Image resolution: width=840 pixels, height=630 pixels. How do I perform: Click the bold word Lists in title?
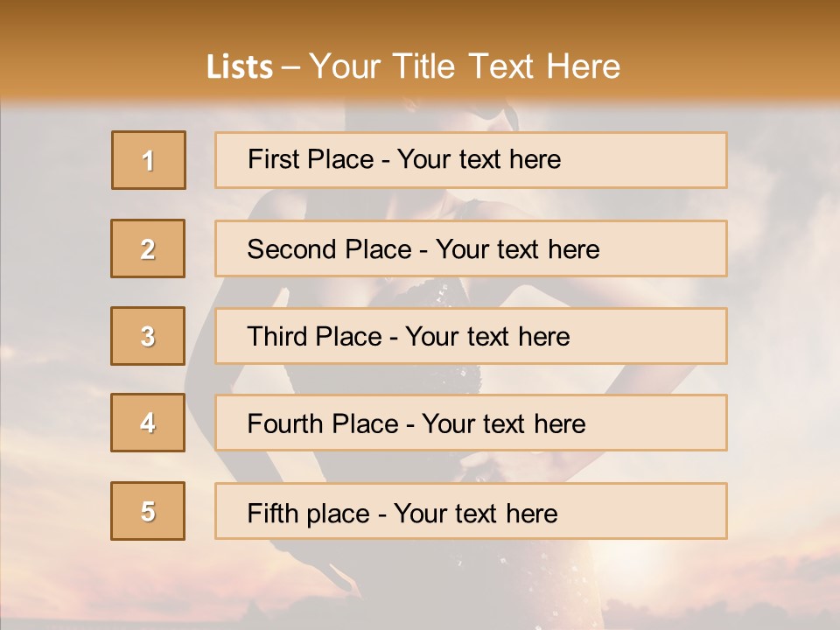click(x=240, y=67)
